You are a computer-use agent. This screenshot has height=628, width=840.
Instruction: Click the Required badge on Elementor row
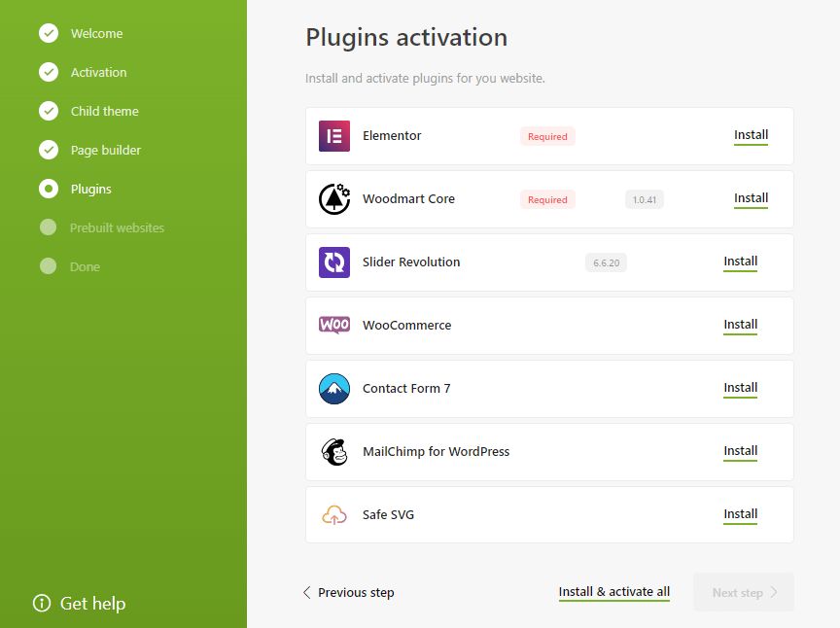(x=547, y=137)
